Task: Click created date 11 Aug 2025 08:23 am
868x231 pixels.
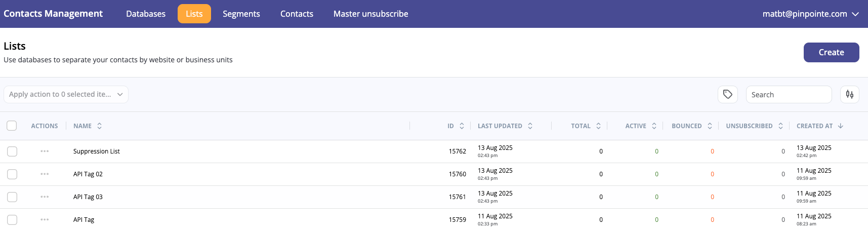Action: (814, 219)
